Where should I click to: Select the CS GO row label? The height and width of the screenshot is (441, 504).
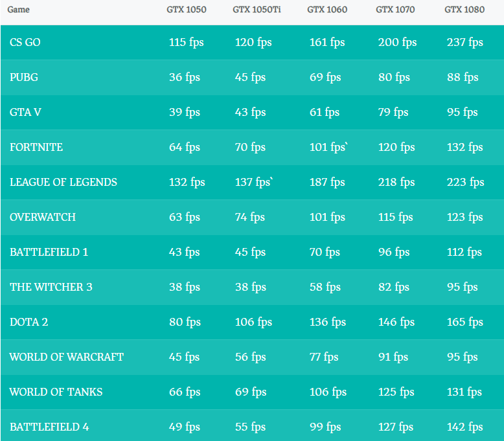pyautogui.click(x=25, y=42)
